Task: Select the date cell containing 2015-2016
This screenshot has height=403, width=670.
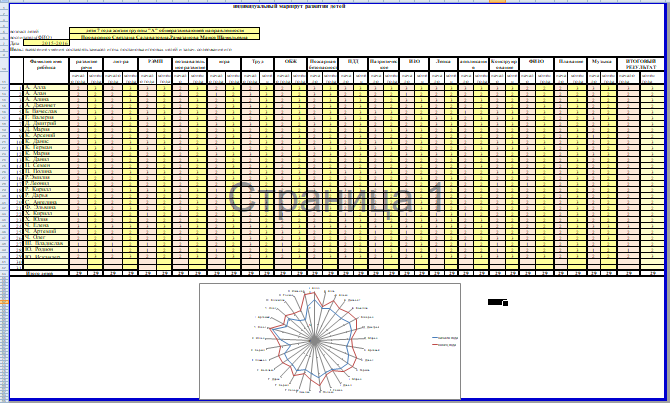Action: point(41,44)
